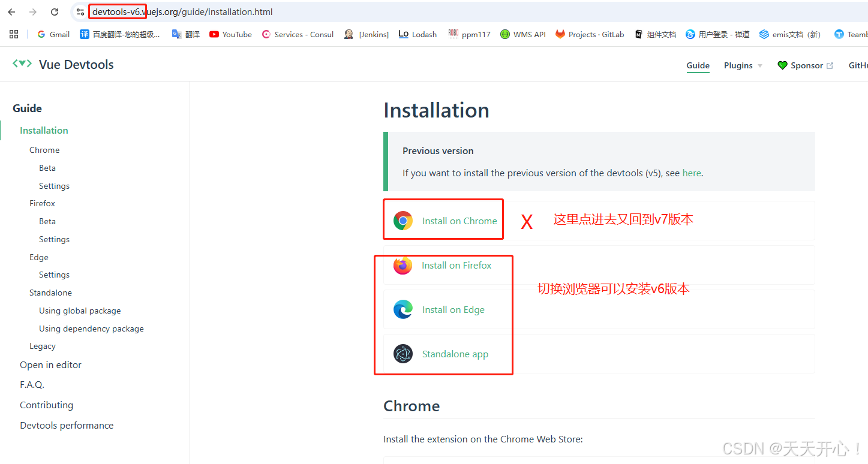Switch to the Guide nav item
Image resolution: width=868 pixels, height=464 pixels.
(698, 65)
